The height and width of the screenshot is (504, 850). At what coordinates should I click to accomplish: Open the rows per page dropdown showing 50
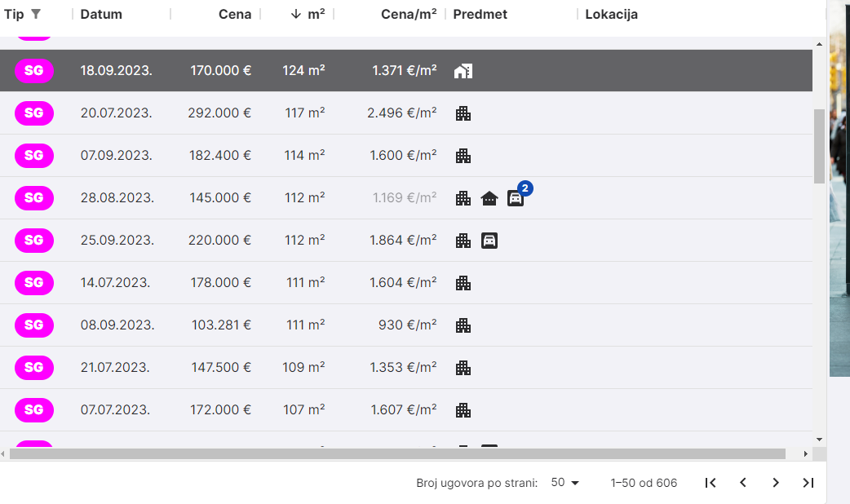pyautogui.click(x=564, y=483)
